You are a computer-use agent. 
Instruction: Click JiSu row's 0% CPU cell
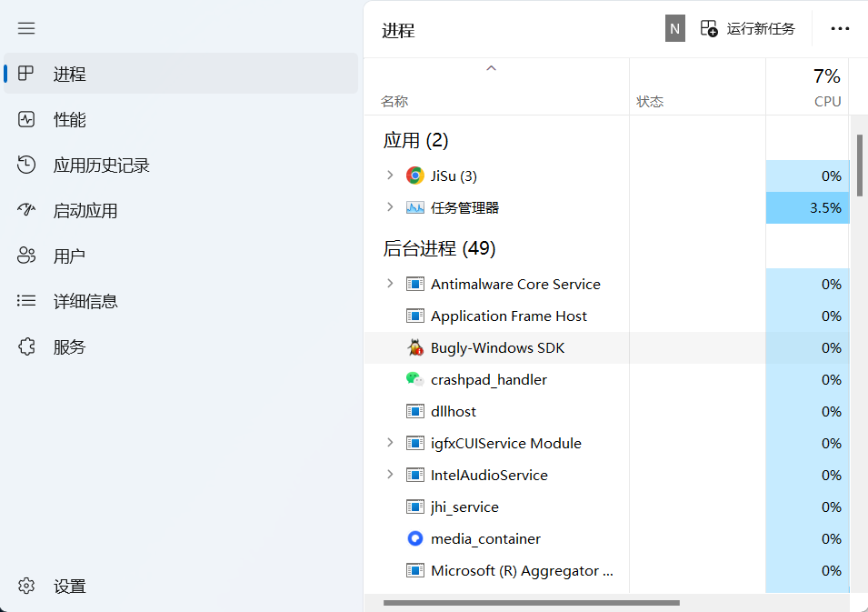[808, 176]
